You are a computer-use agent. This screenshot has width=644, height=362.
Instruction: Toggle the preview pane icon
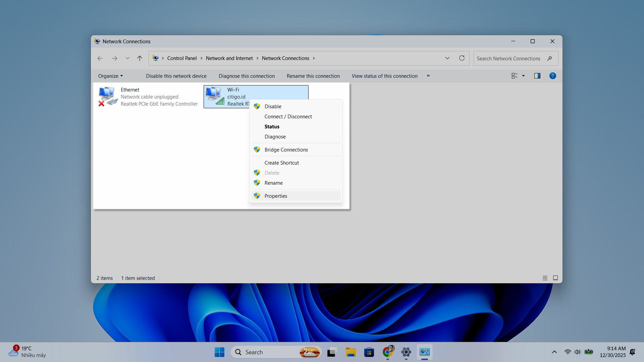[x=537, y=76]
